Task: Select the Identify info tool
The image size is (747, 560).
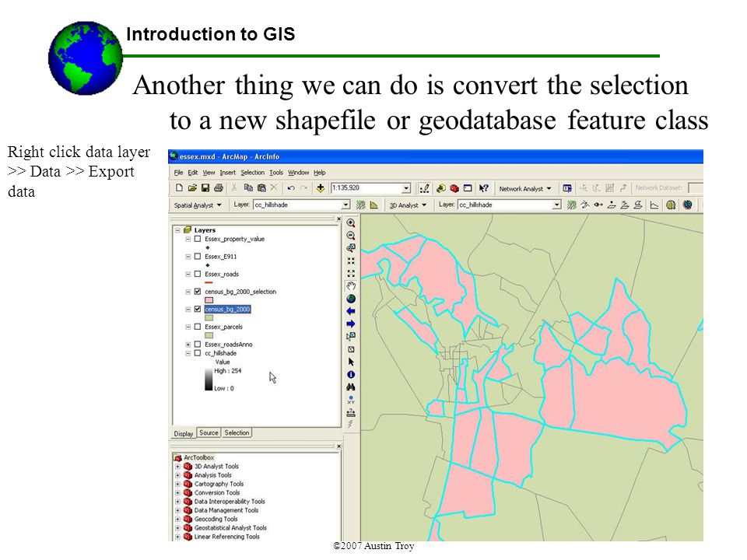Action: pyautogui.click(x=351, y=375)
